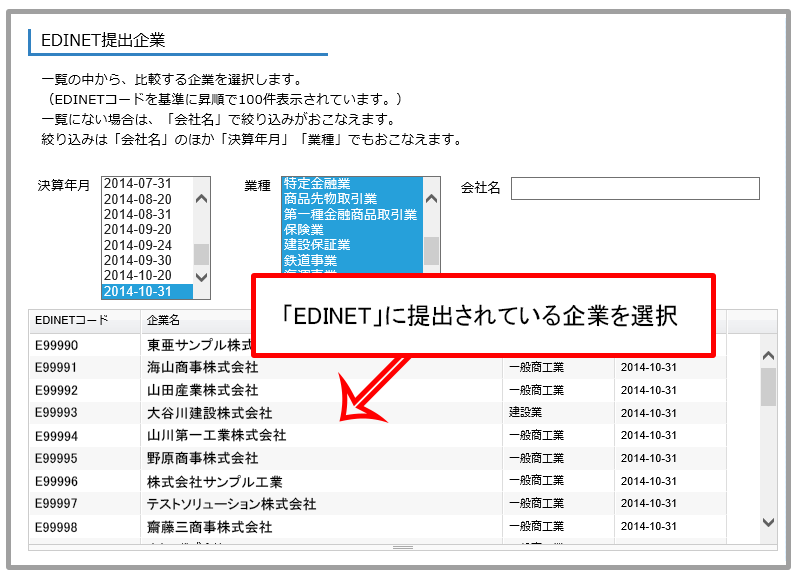
Task: Click date 2014-10-31 in the E99995 row
Action: click(649, 458)
